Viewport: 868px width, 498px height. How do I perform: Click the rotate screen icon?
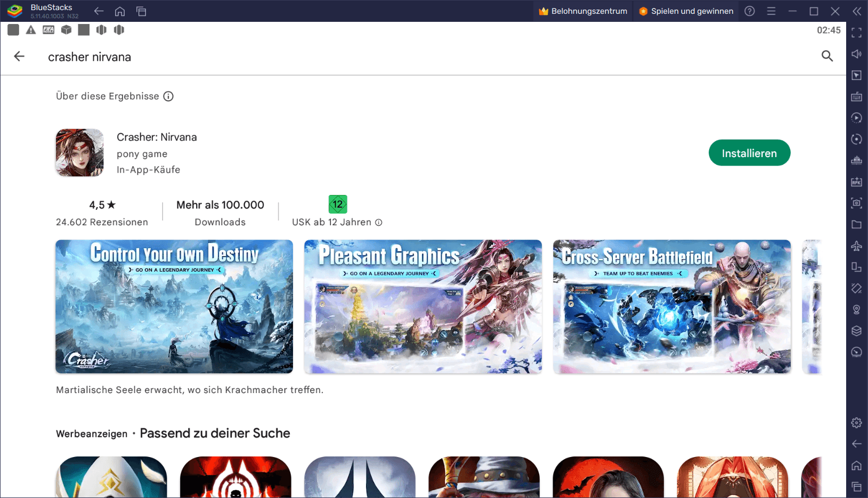pyautogui.click(x=856, y=288)
